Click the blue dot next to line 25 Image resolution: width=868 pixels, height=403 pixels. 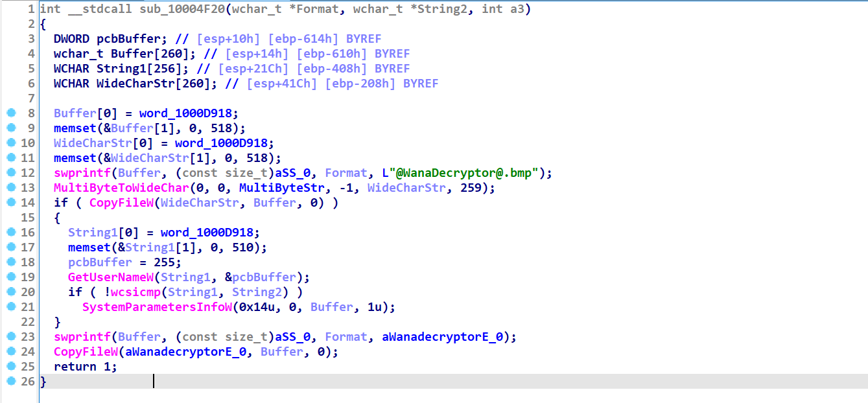click(x=11, y=367)
